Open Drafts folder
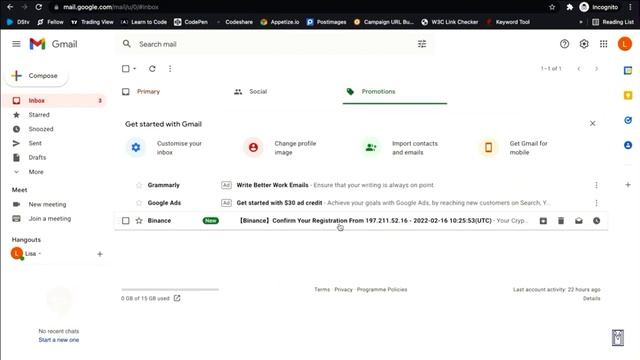This screenshot has height=360, width=640. 37,158
